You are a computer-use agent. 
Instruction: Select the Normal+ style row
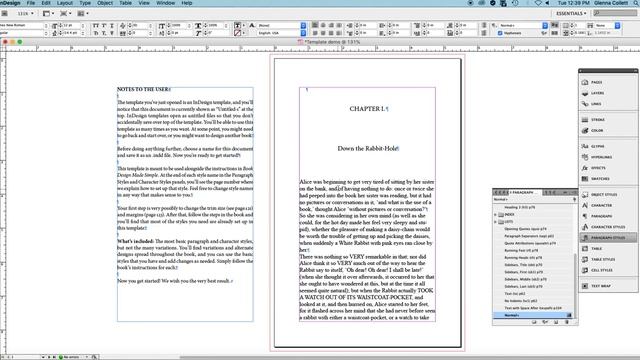(x=532, y=315)
